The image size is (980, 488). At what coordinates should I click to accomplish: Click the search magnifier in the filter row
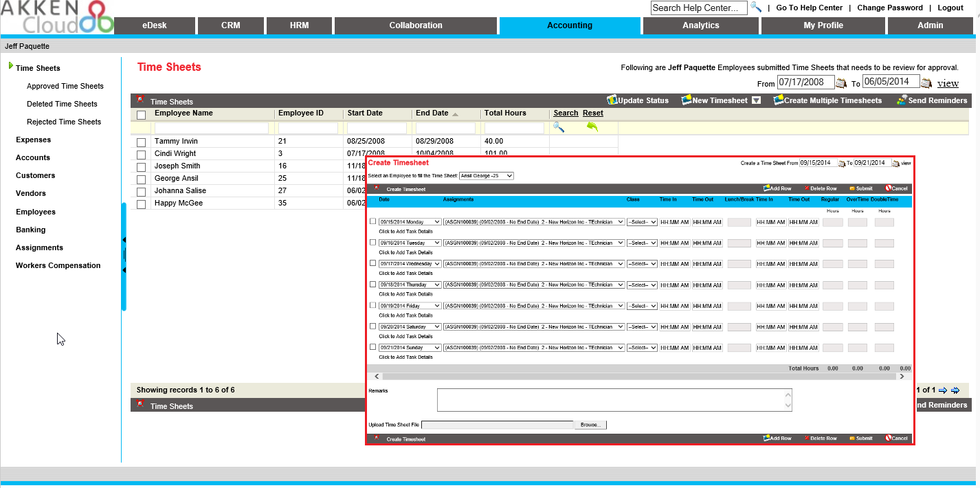click(559, 127)
